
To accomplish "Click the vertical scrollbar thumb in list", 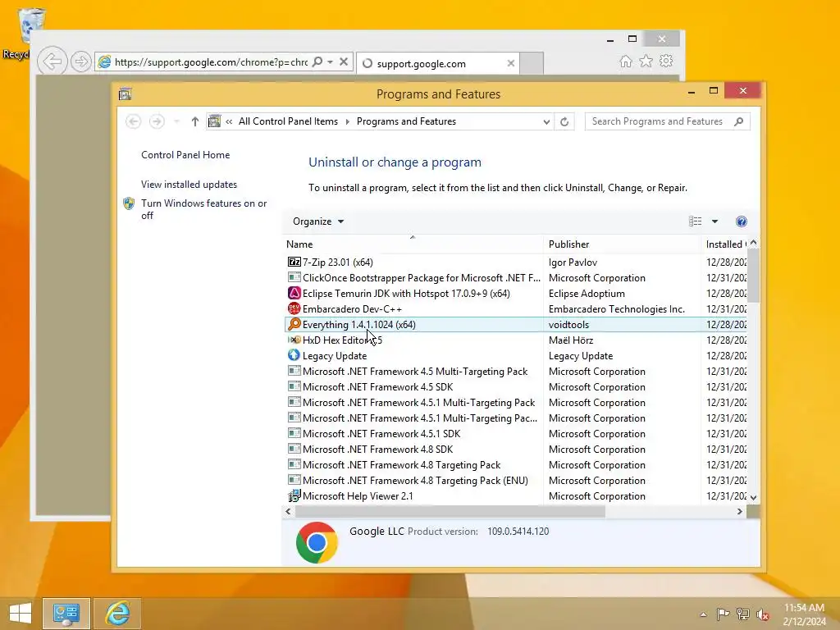I will [753, 276].
